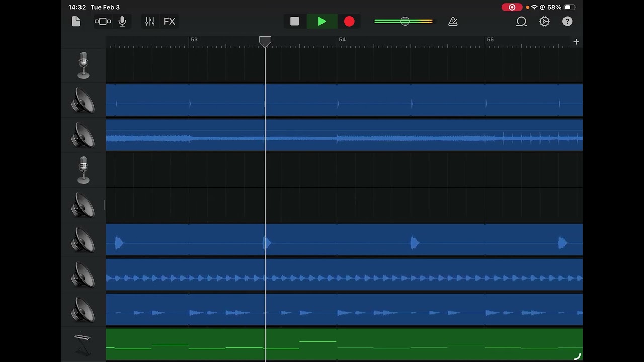Viewport: 644px width, 362px height.
Task: Select dense repeating pattern blue audio region
Action: point(344,275)
